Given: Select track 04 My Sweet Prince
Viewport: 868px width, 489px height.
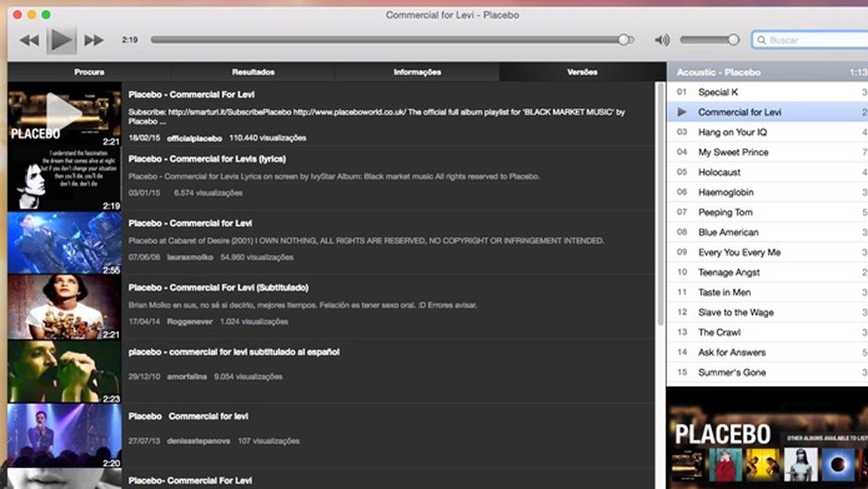Looking at the screenshot, I should pos(767,152).
